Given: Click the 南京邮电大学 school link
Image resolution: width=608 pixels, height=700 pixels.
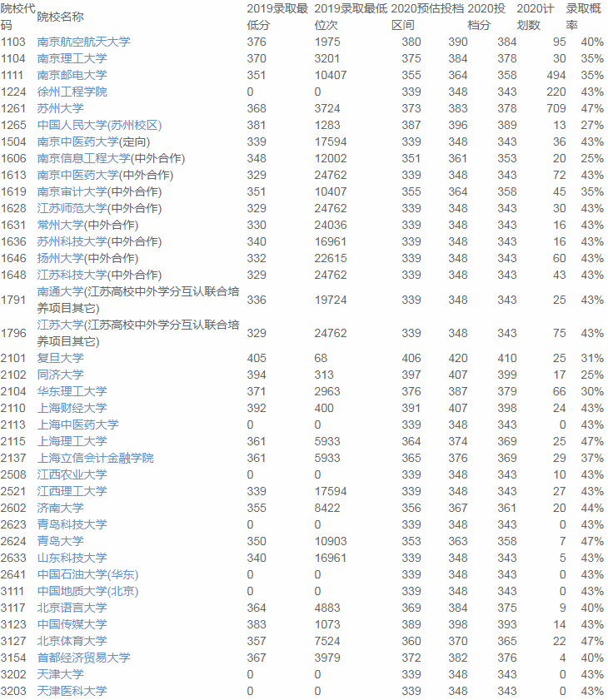Looking at the screenshot, I should [72, 75].
